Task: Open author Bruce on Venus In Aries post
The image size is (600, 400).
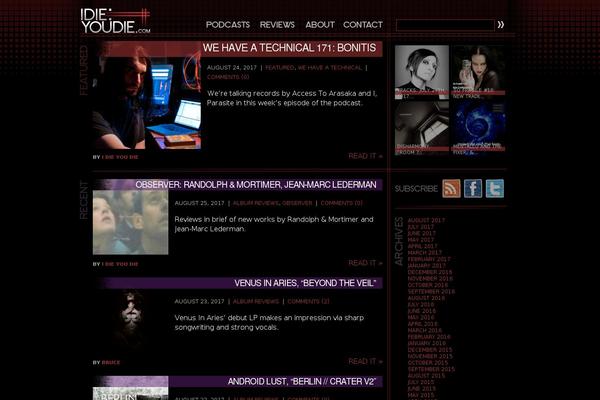Action: (x=111, y=362)
